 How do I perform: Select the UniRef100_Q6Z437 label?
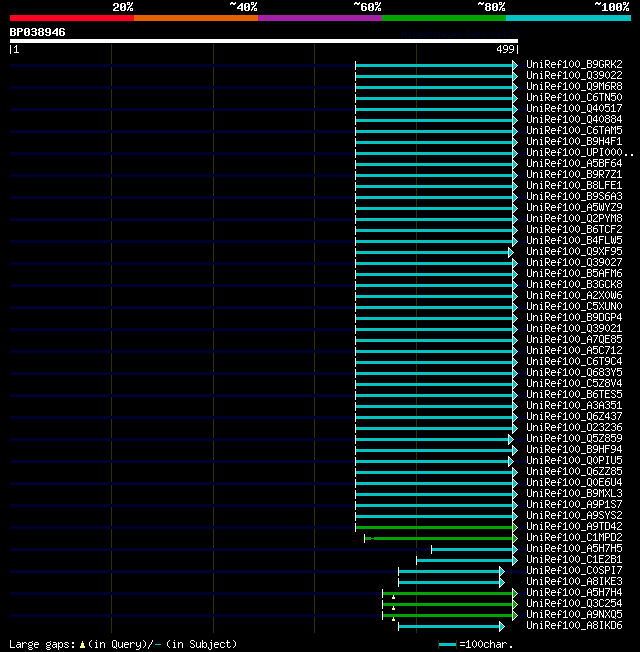pyautogui.click(x=574, y=417)
